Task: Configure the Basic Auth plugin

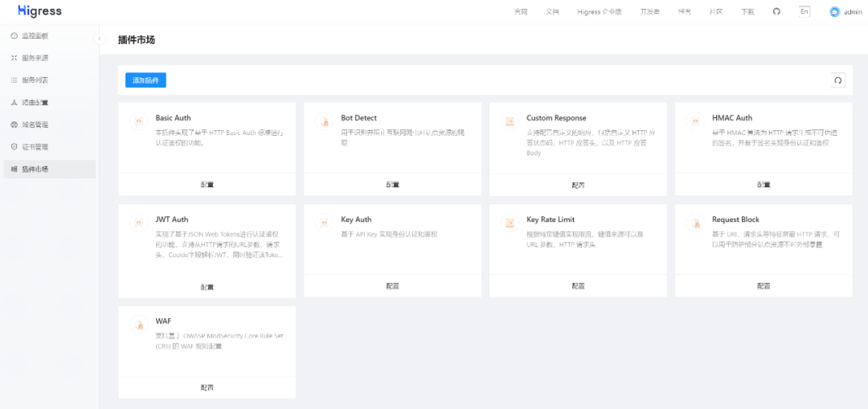Action: click(207, 184)
